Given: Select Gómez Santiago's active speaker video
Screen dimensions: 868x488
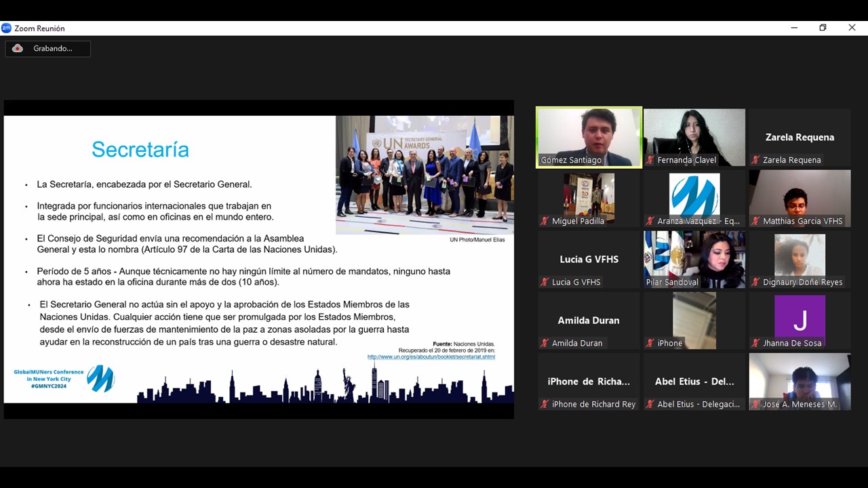Looking at the screenshot, I should [589, 136].
